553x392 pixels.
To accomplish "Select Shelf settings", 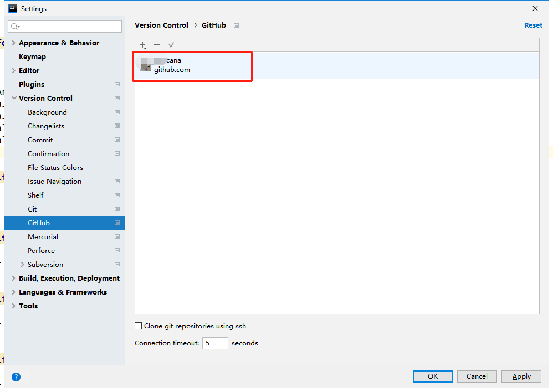I will [x=35, y=195].
